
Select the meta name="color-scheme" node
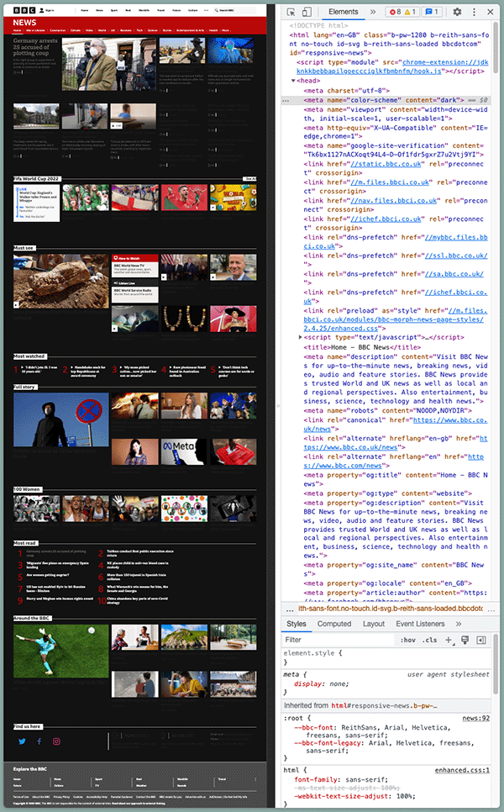382,100
